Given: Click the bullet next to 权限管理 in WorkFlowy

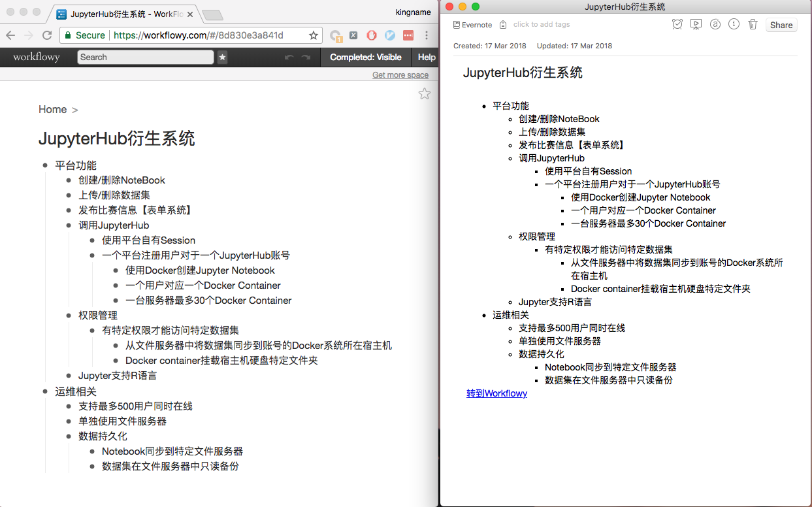Looking at the screenshot, I should pyautogui.click(x=69, y=316).
